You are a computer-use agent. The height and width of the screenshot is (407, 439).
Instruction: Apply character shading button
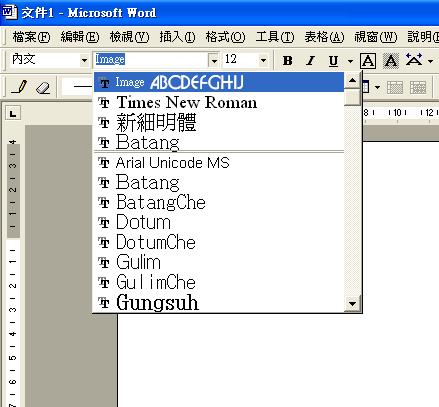click(391, 61)
